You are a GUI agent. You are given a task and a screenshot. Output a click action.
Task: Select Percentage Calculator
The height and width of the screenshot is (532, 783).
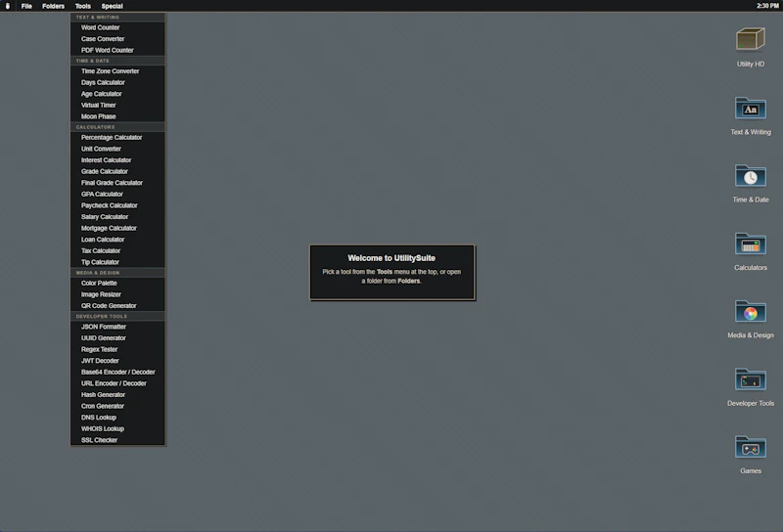tap(117, 137)
